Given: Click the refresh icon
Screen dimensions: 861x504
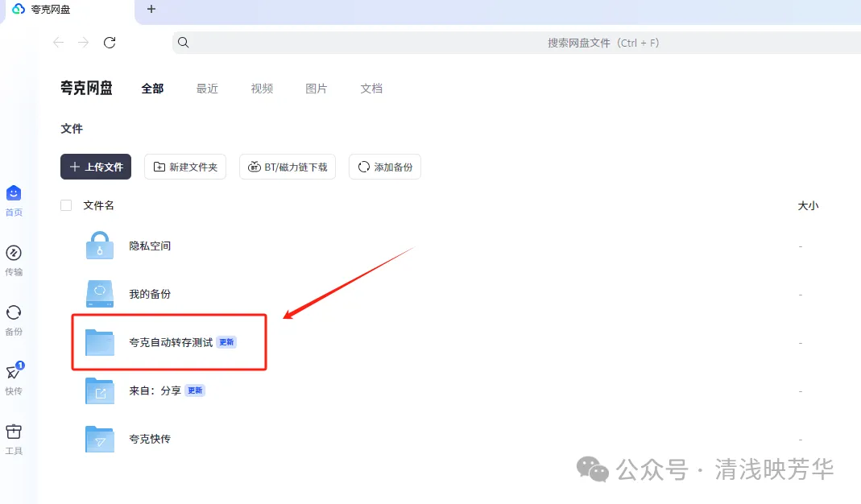Looking at the screenshot, I should 110,43.
